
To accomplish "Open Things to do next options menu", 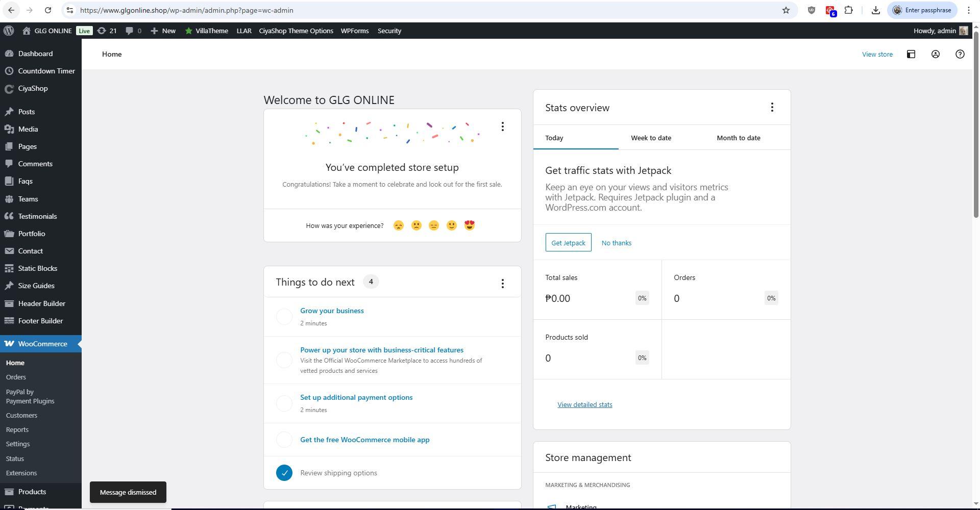I will (502, 284).
